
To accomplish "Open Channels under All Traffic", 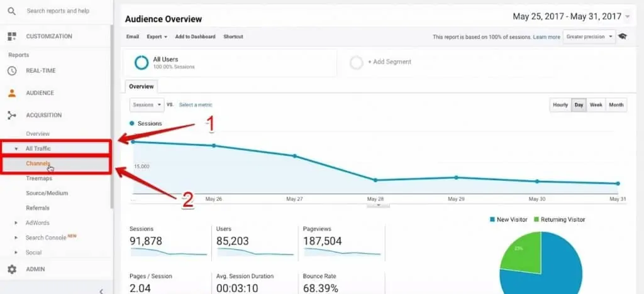I will tap(38, 164).
